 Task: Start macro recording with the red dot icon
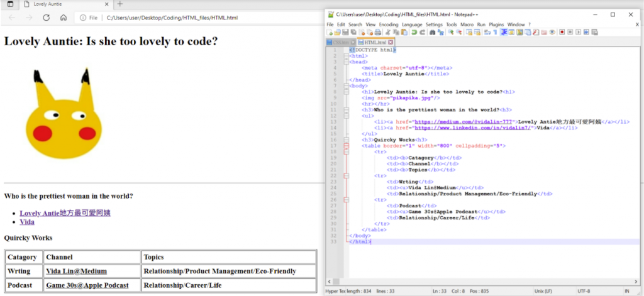point(562,32)
